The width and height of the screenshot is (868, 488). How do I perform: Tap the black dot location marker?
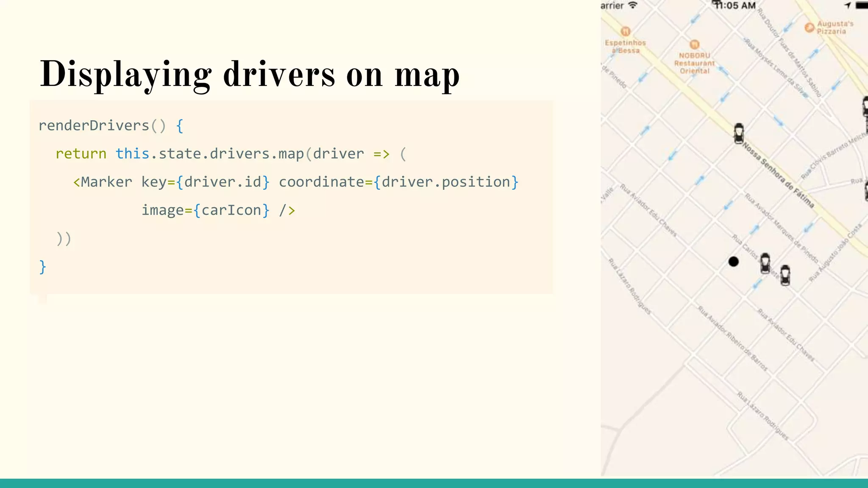tap(734, 262)
